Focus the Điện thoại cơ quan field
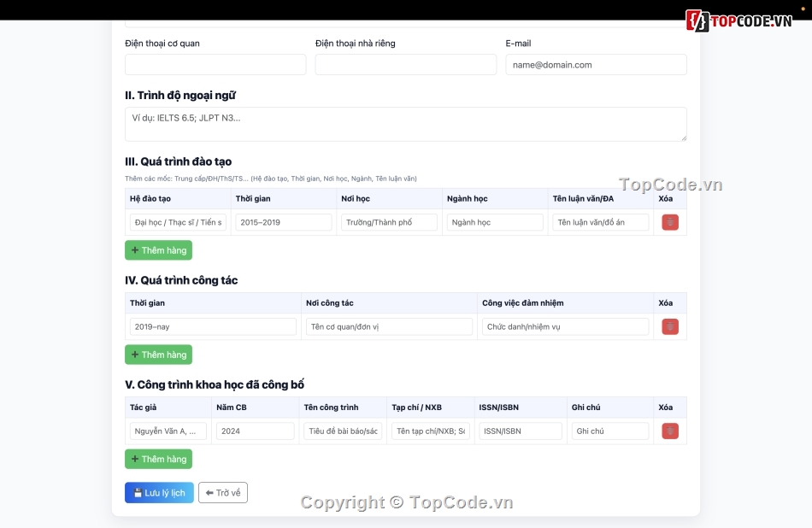 (x=215, y=65)
